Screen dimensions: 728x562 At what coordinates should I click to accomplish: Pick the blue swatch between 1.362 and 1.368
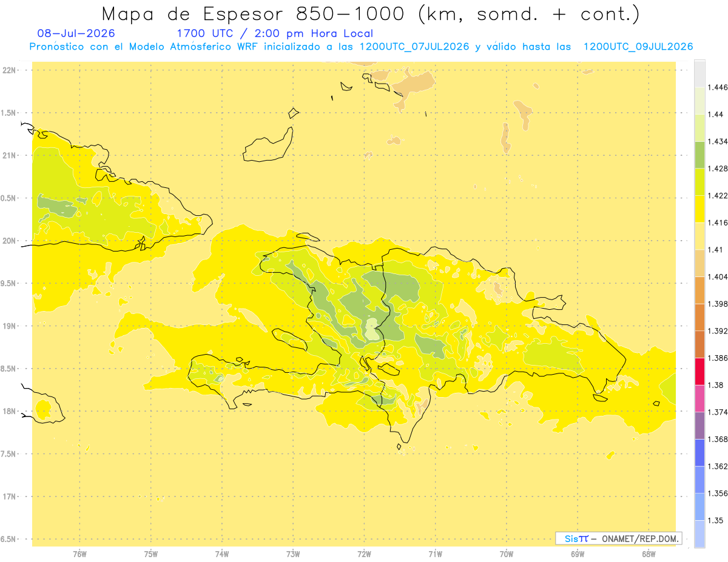click(x=699, y=452)
